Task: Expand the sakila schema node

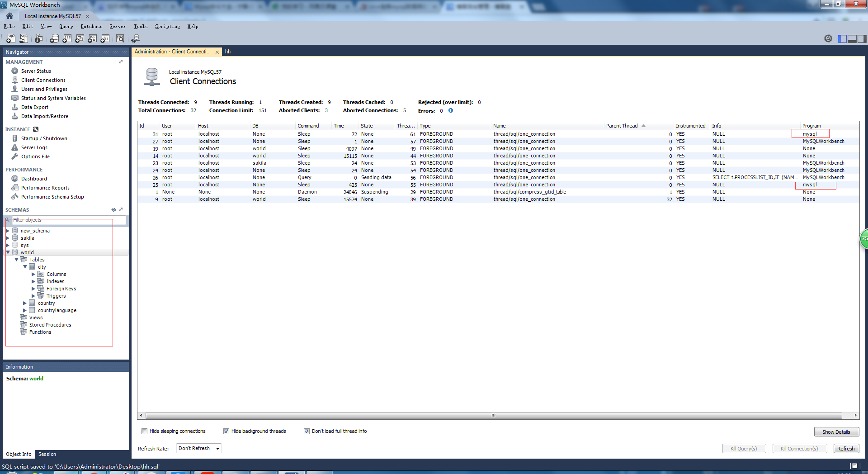Action: click(8, 238)
